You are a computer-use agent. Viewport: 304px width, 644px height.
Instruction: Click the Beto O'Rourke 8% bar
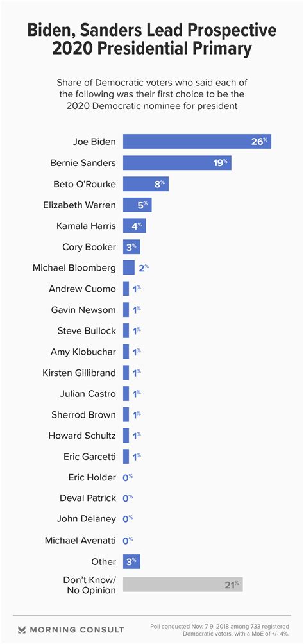click(146, 183)
